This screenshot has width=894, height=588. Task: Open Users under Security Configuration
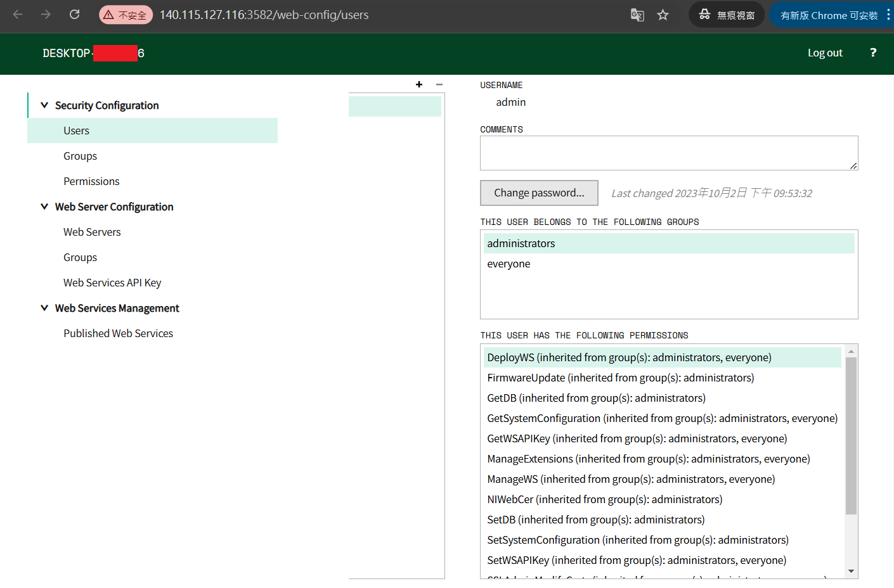tap(152, 131)
